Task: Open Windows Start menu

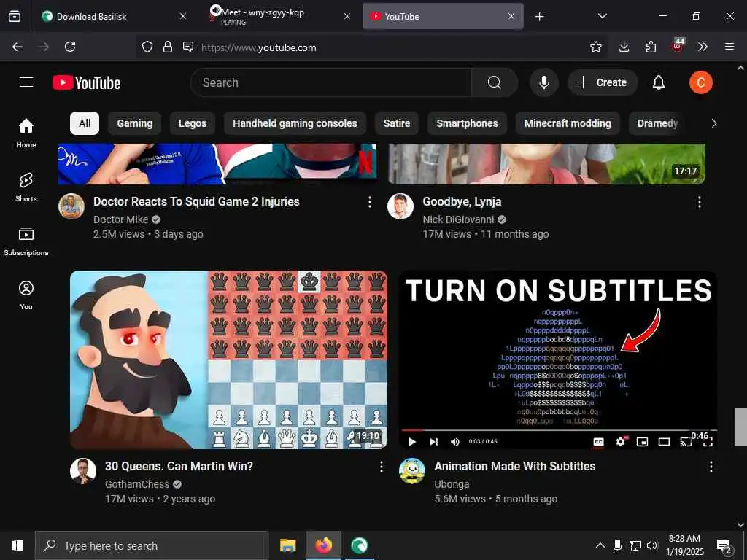Action: pyautogui.click(x=18, y=545)
